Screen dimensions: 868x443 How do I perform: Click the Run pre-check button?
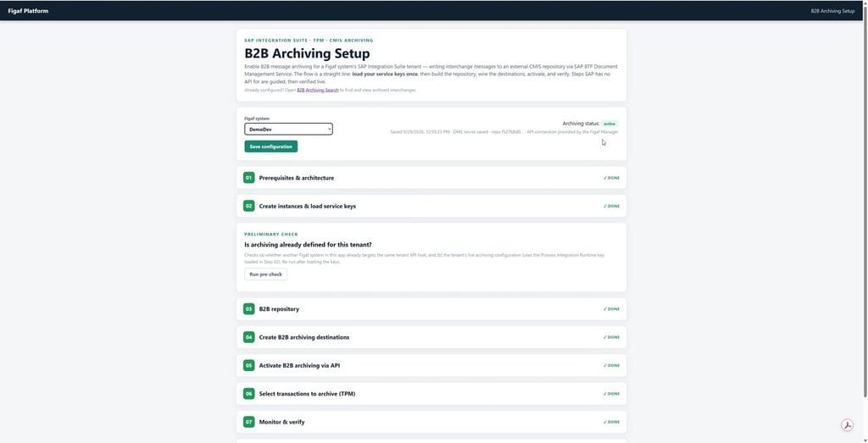(x=265, y=274)
